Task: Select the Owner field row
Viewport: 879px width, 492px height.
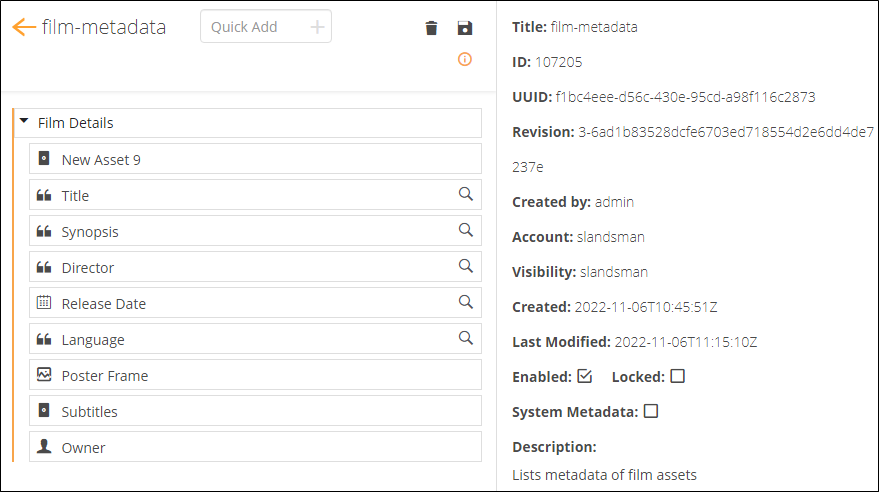Action: pyautogui.click(x=255, y=447)
